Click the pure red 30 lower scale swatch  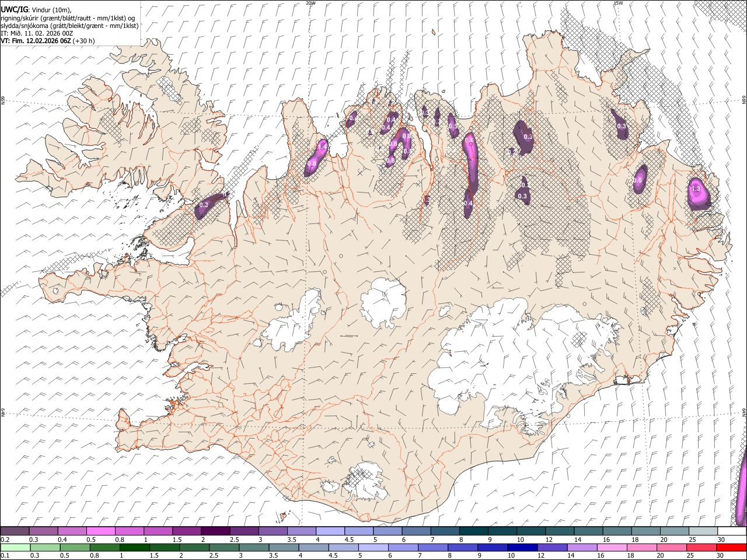click(x=731, y=547)
